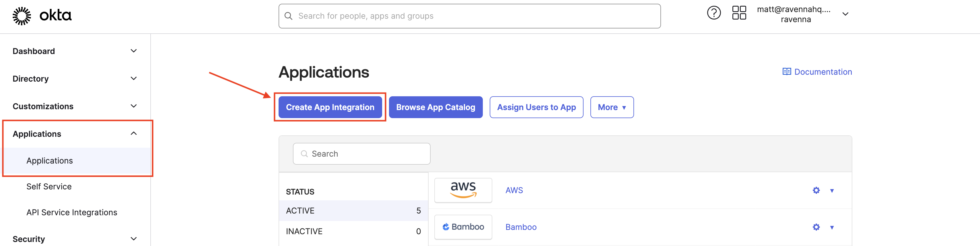
Task: Select Customizations in the sidebar
Action: pos(43,106)
